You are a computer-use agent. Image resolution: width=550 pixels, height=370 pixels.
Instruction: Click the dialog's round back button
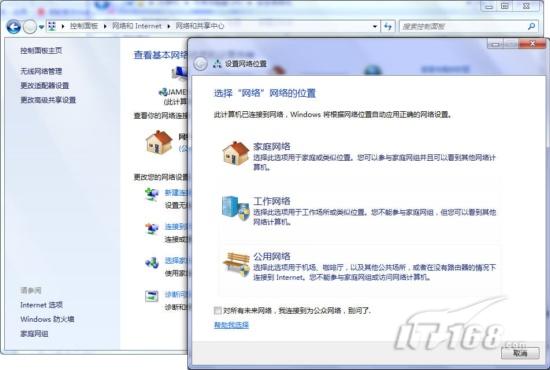(x=201, y=63)
